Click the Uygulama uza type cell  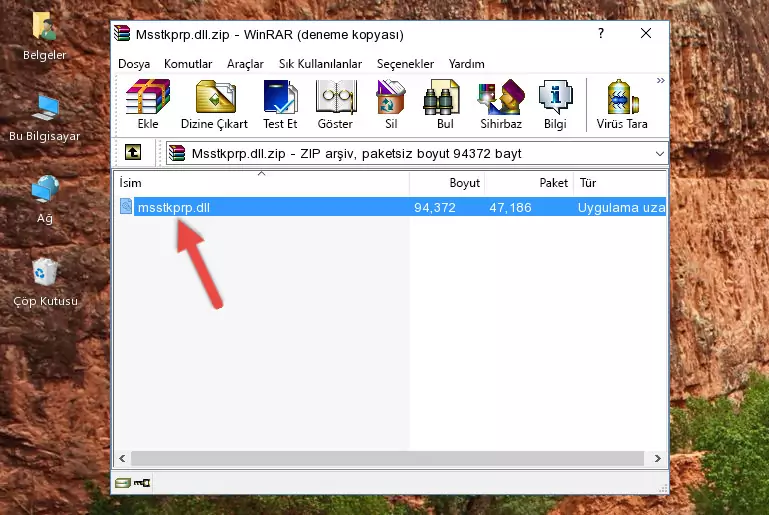(621, 207)
